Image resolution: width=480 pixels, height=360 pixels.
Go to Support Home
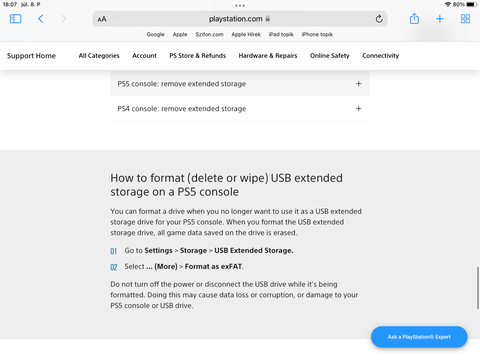click(31, 56)
